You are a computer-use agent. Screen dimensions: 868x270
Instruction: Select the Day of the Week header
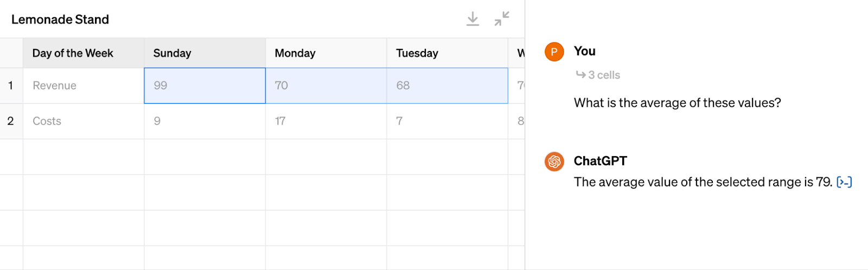84,53
